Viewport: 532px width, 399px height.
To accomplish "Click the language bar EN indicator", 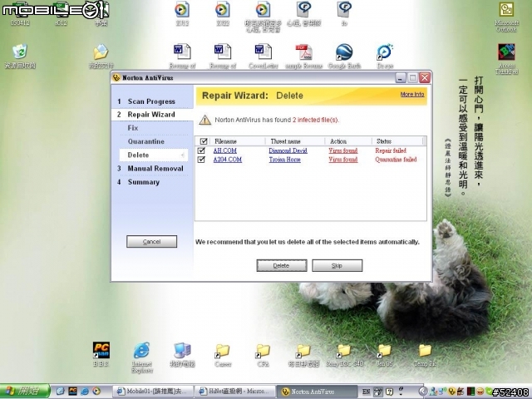I will [366, 392].
